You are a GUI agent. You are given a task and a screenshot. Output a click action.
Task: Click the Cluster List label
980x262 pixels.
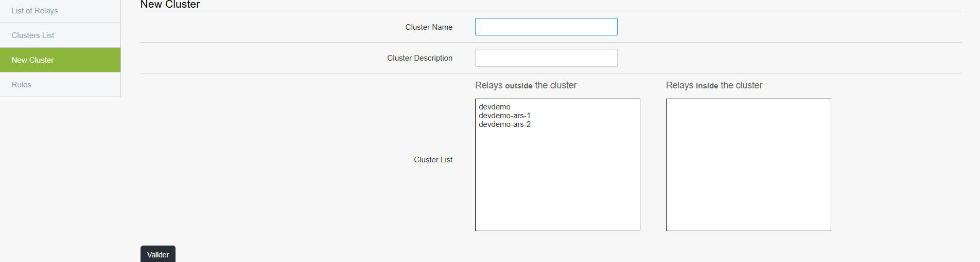[433, 160]
